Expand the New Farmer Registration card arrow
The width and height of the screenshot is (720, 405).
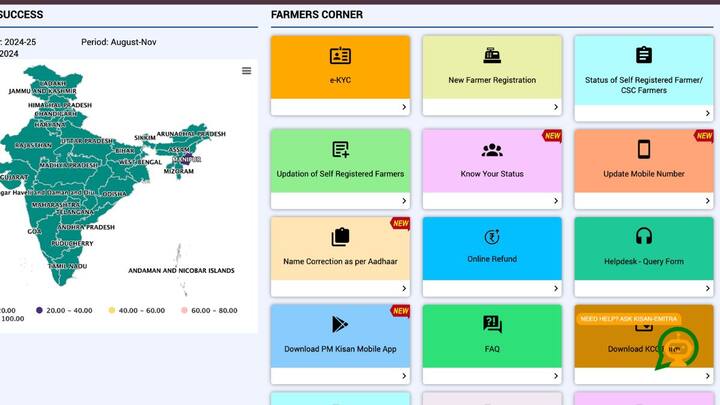(556, 107)
